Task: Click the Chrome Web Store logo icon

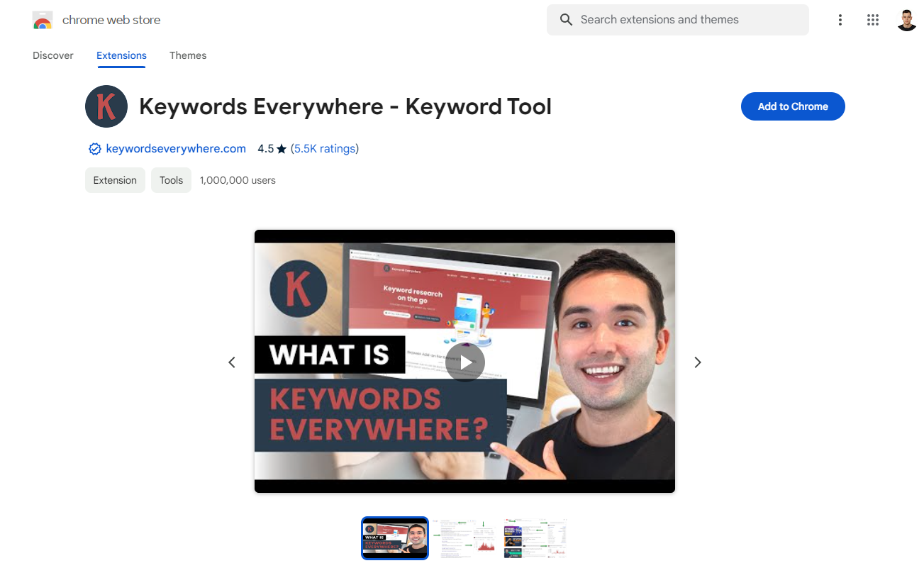Action: (x=43, y=21)
